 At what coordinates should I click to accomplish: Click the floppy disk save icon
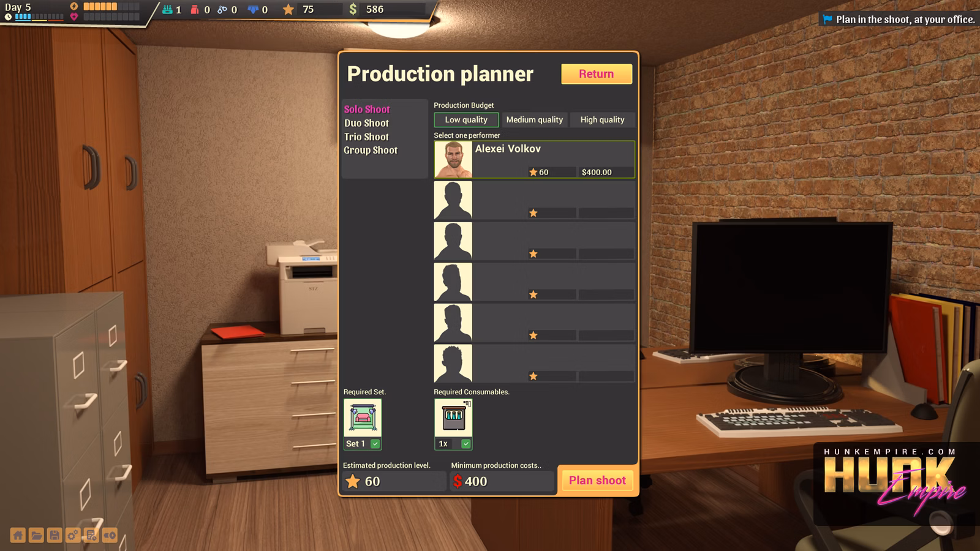(x=55, y=536)
